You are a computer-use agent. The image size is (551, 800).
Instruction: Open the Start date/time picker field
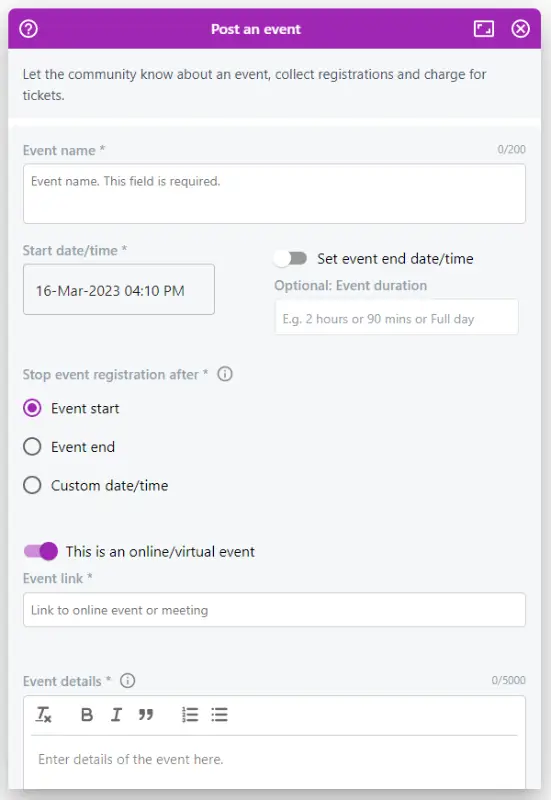[119, 289]
